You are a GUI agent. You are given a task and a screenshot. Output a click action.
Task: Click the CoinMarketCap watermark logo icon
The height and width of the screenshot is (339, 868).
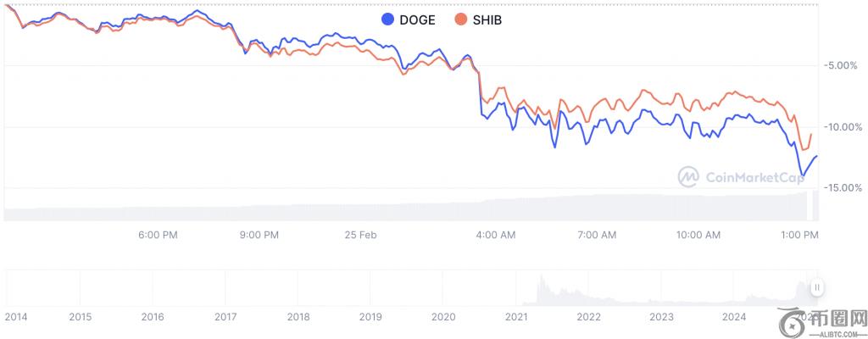click(688, 176)
